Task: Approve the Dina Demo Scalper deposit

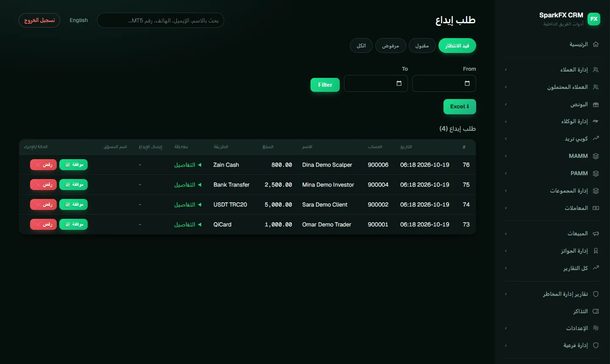Action: point(73,165)
